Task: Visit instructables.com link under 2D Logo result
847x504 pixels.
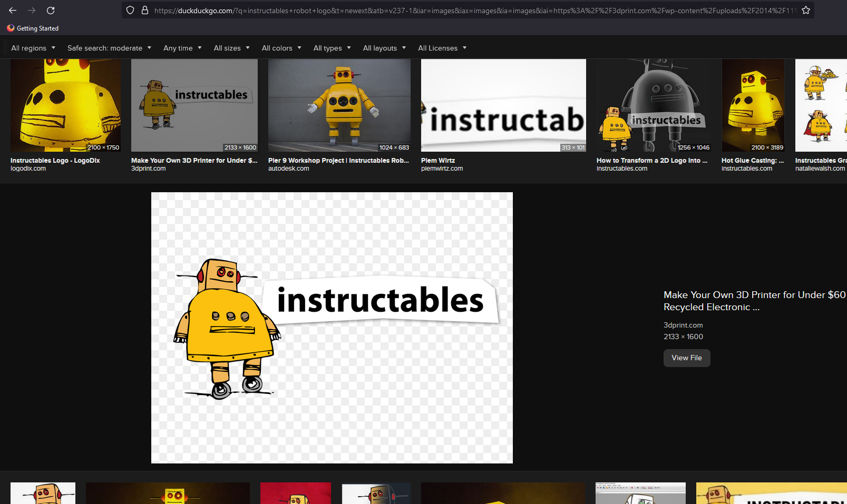Action: (x=622, y=169)
